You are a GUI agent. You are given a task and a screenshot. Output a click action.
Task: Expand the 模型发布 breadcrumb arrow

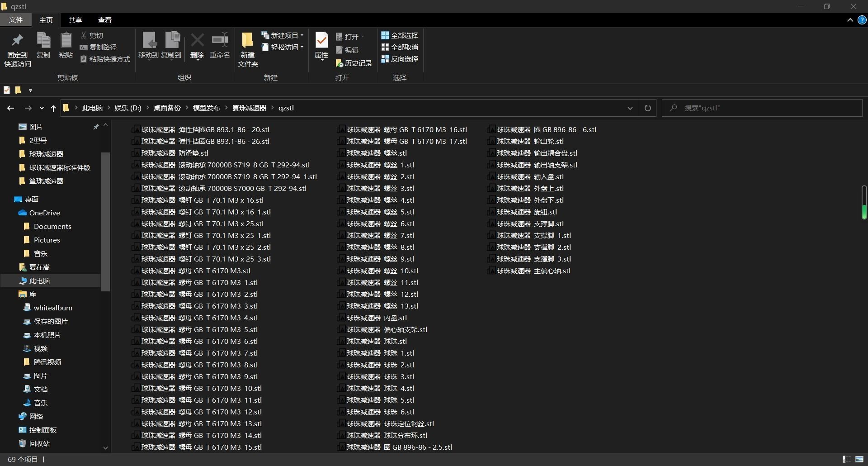226,108
